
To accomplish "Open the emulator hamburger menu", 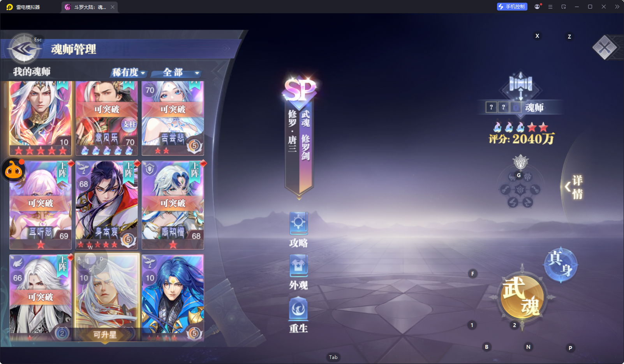I will [x=550, y=7].
